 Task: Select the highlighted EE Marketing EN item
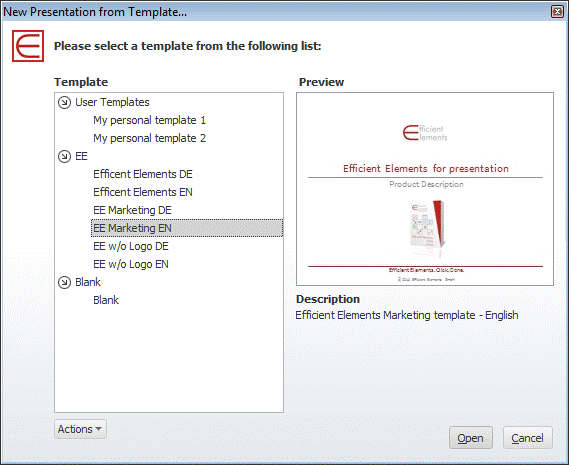coord(187,228)
